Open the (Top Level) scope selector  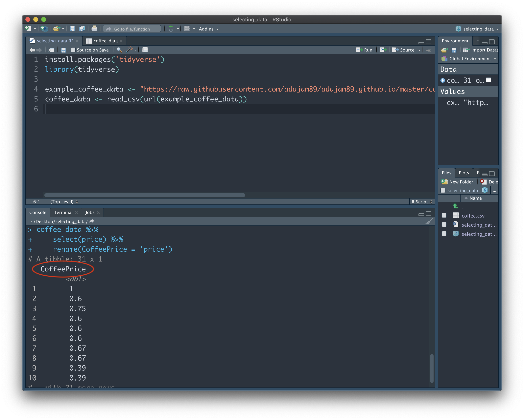(64, 202)
